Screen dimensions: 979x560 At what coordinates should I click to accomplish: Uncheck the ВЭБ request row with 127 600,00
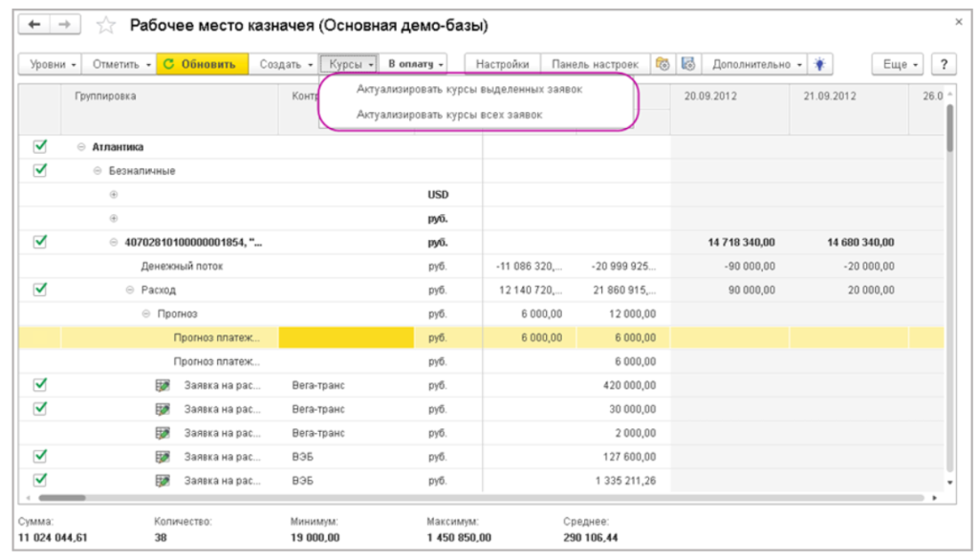pyautogui.click(x=40, y=456)
